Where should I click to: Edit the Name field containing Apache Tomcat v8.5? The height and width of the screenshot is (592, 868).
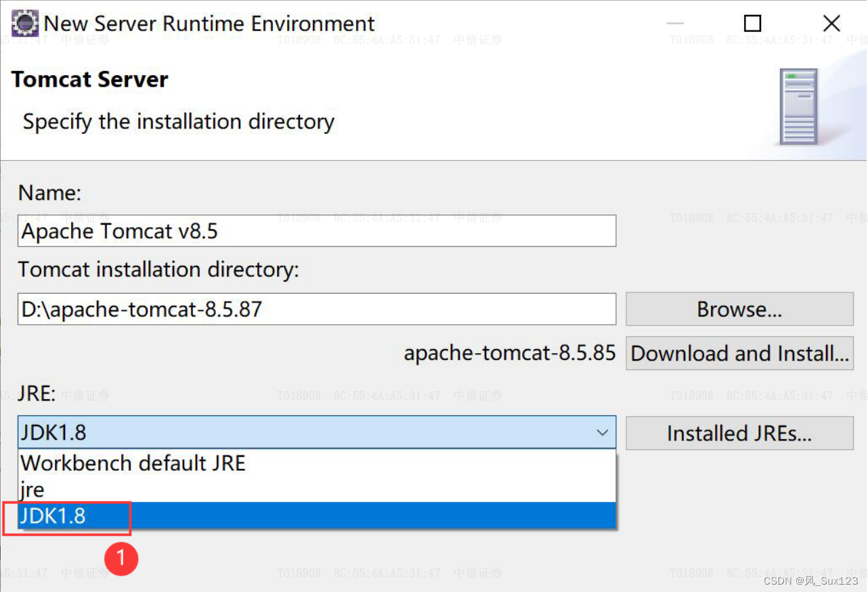[317, 231]
